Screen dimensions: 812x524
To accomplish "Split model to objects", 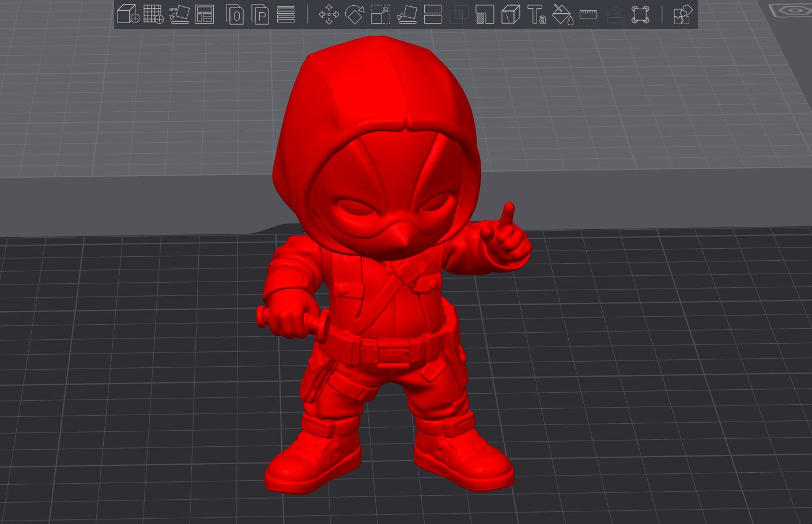I will [235, 14].
